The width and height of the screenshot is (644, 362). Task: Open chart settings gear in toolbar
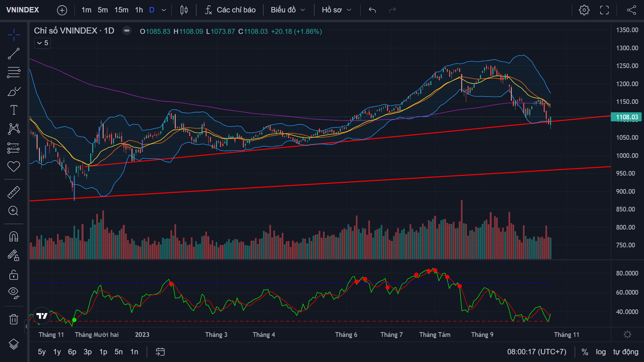[x=584, y=10]
